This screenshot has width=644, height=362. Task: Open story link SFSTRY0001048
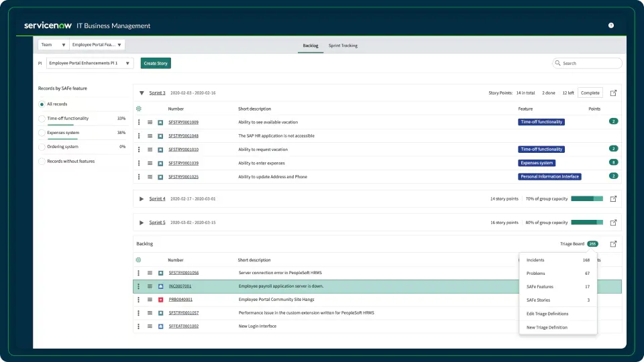coord(183,136)
